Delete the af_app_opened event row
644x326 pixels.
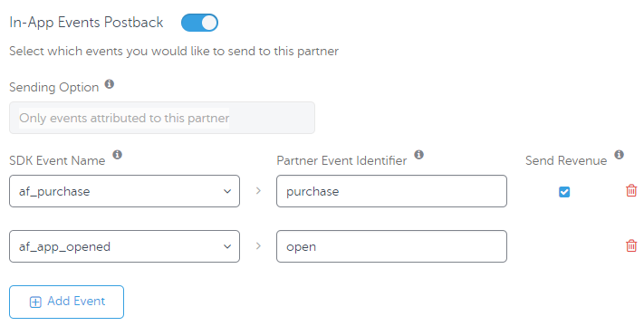point(631,245)
